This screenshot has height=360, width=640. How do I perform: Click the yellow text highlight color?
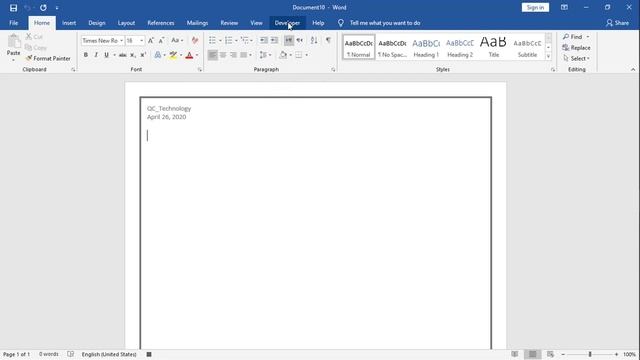point(173,55)
